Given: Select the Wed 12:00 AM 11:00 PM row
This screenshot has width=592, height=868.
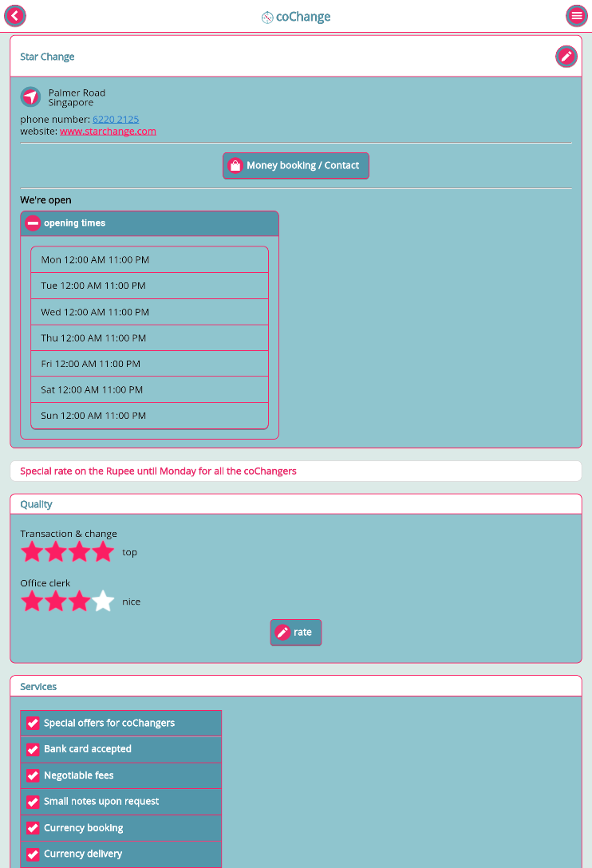Looking at the screenshot, I should coord(149,312).
